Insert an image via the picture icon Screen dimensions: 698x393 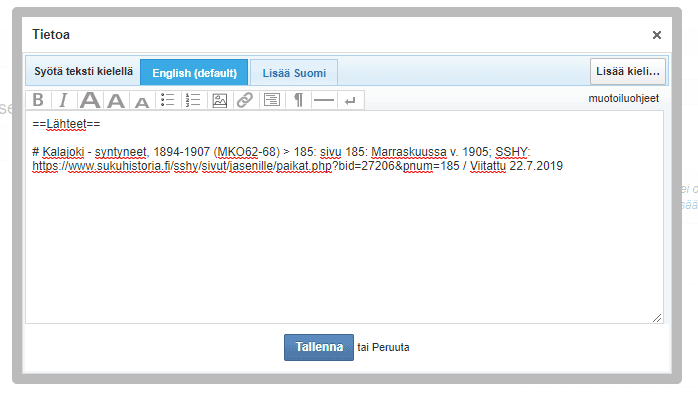click(219, 100)
